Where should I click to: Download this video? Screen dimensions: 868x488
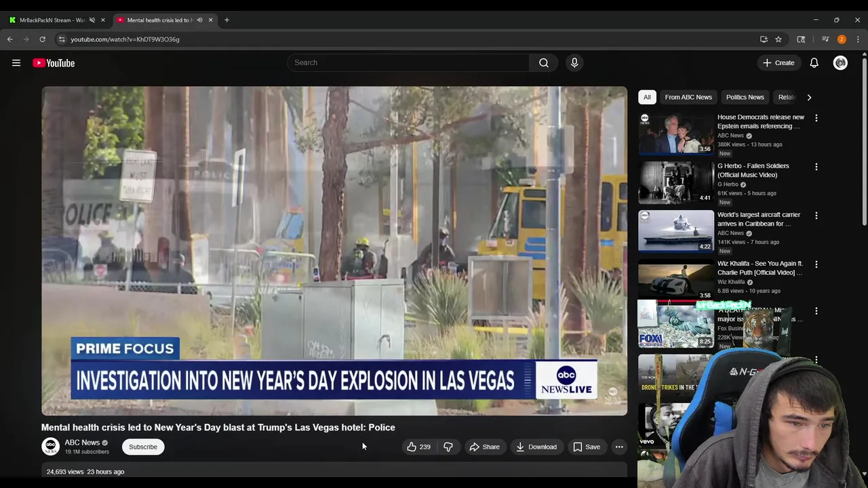[x=536, y=447]
